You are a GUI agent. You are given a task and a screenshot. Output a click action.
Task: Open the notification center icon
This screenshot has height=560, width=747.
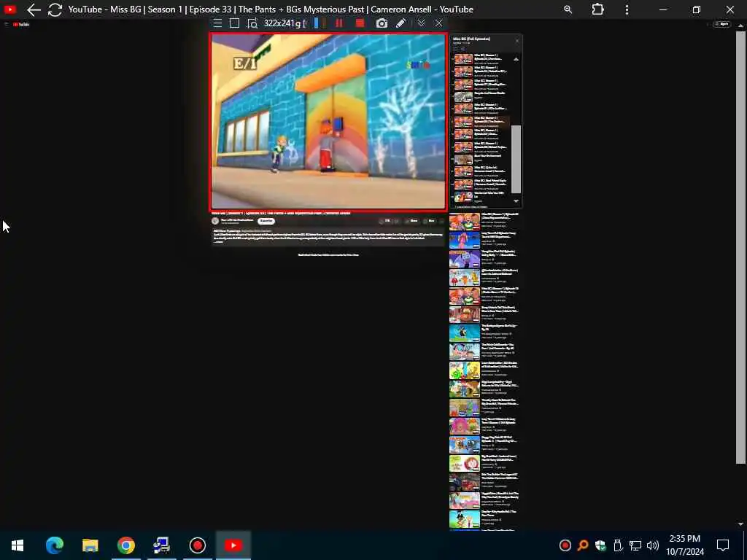(x=723, y=545)
